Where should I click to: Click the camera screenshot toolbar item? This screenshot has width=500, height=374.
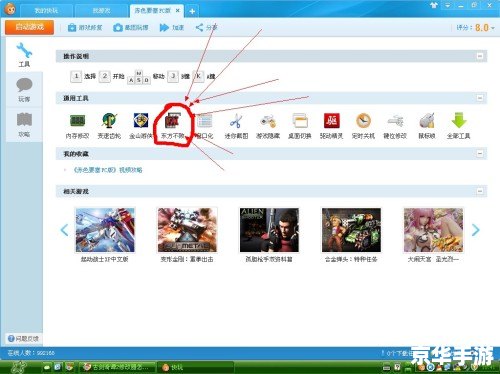point(130,28)
